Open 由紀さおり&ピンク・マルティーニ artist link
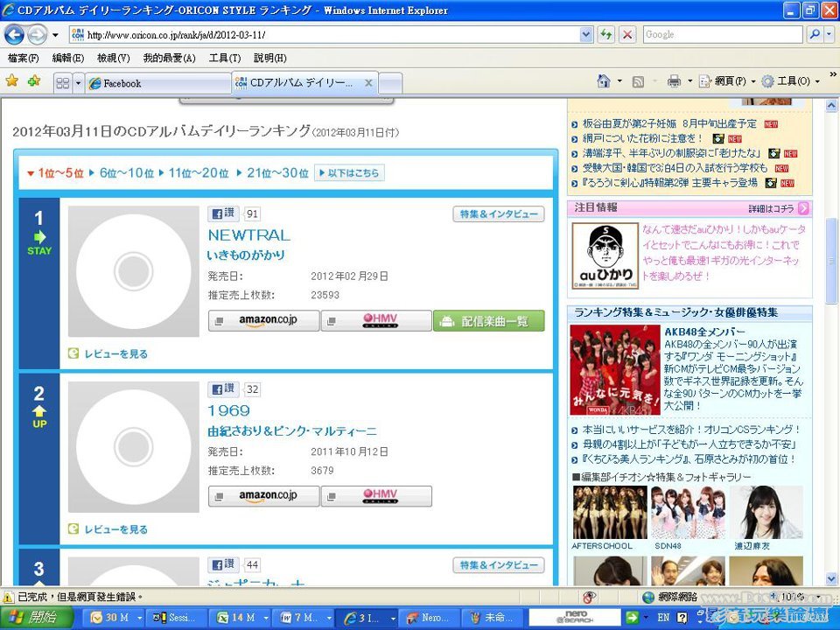 pos(292,431)
